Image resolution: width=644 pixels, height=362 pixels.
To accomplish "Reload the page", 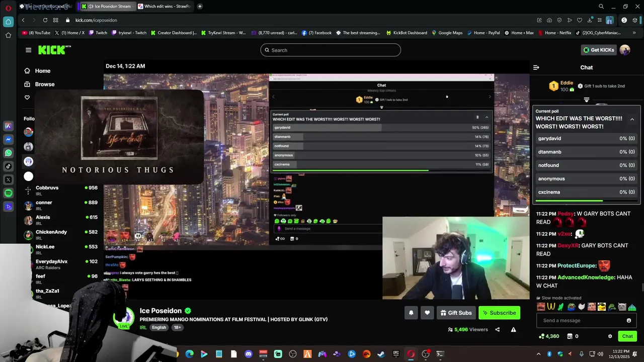I will (x=45, y=20).
